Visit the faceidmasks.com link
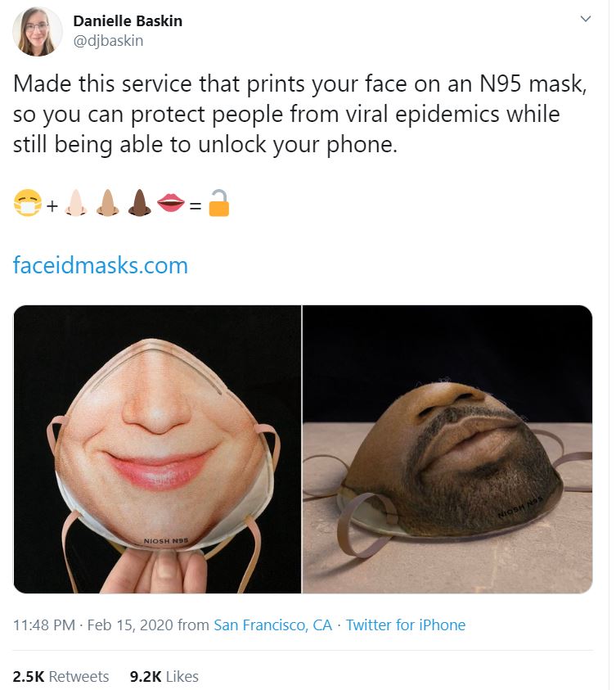The image size is (616, 690). point(101,265)
